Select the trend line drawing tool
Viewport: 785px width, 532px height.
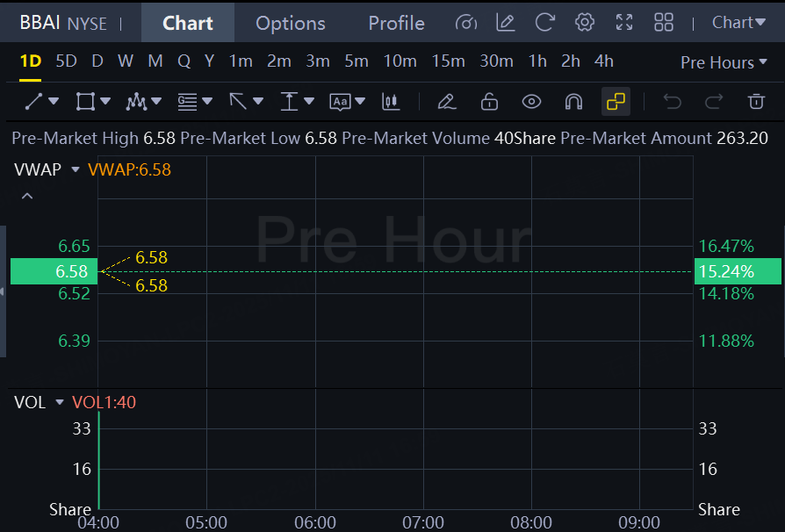click(34, 102)
